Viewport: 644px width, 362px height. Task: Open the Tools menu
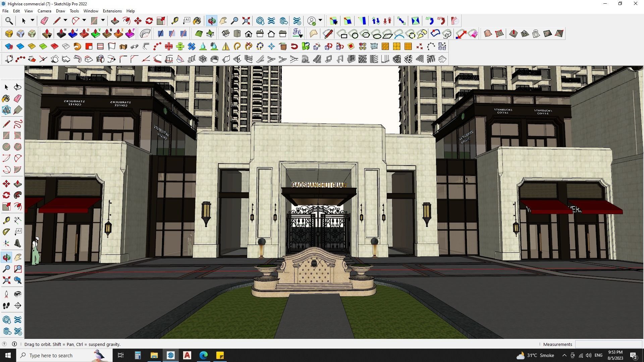74,11
